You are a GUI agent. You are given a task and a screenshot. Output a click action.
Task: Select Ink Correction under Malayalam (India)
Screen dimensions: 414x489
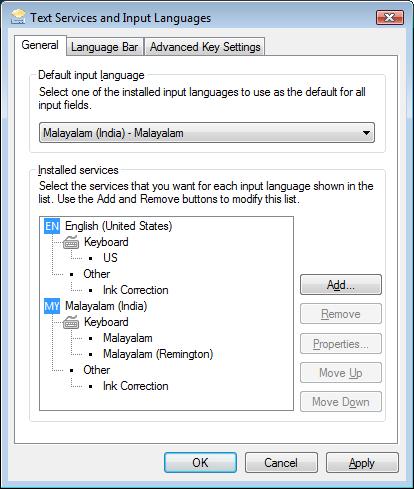pos(136,386)
